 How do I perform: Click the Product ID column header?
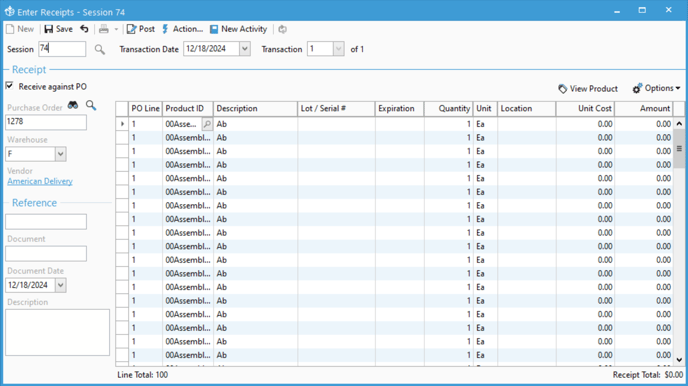click(188, 108)
